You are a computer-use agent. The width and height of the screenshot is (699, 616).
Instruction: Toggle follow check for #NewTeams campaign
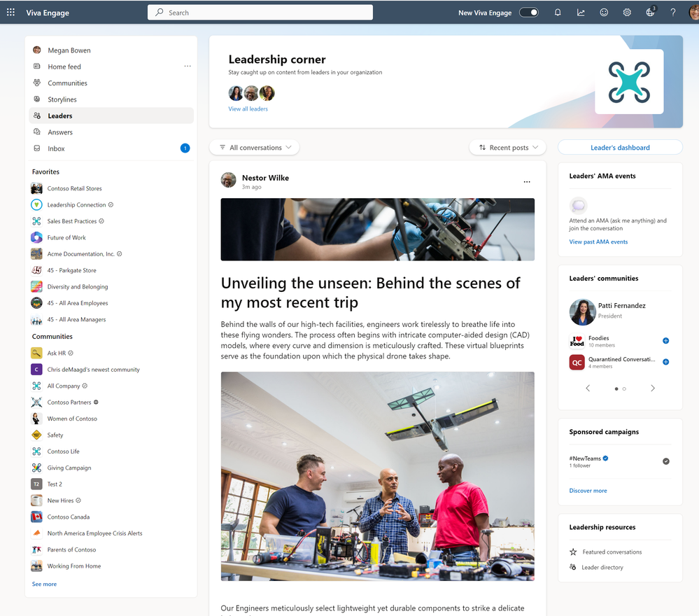click(x=666, y=461)
